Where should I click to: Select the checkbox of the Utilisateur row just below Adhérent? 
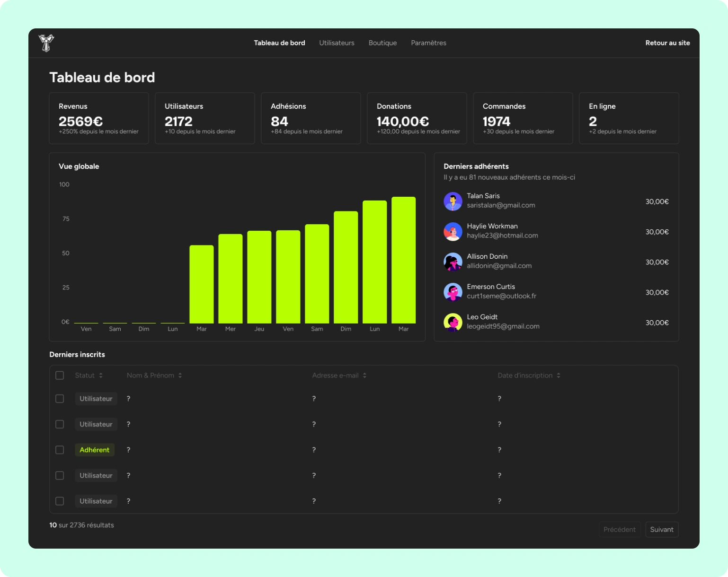coord(60,475)
